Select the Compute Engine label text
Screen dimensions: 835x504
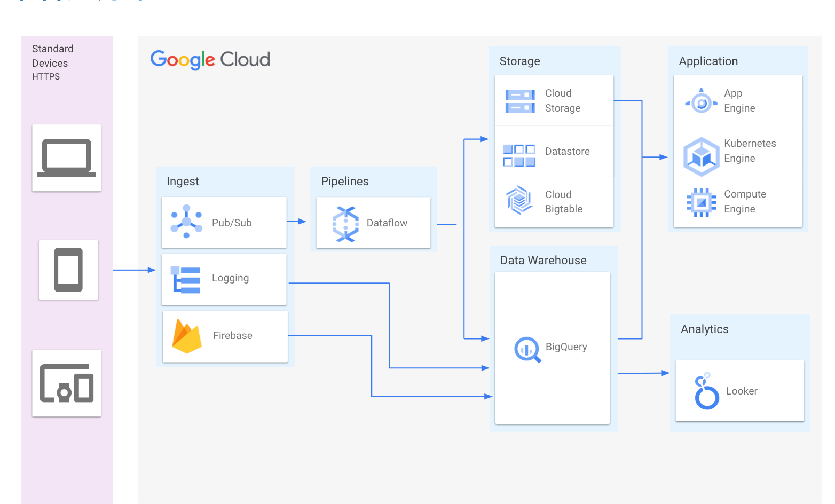745,201
